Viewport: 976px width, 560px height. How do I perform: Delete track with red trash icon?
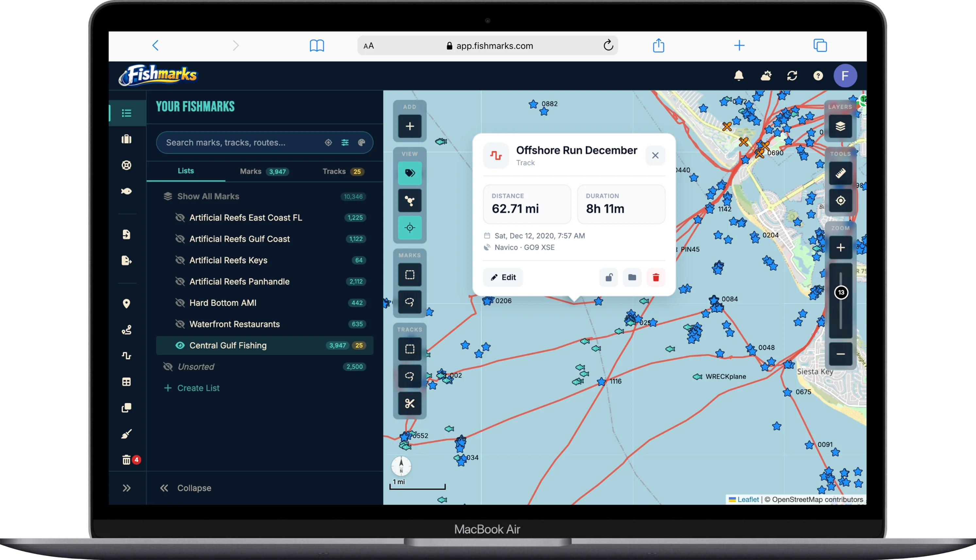click(656, 277)
